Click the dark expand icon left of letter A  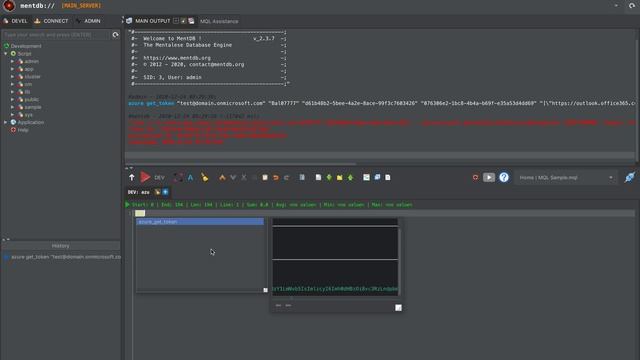(x=178, y=177)
